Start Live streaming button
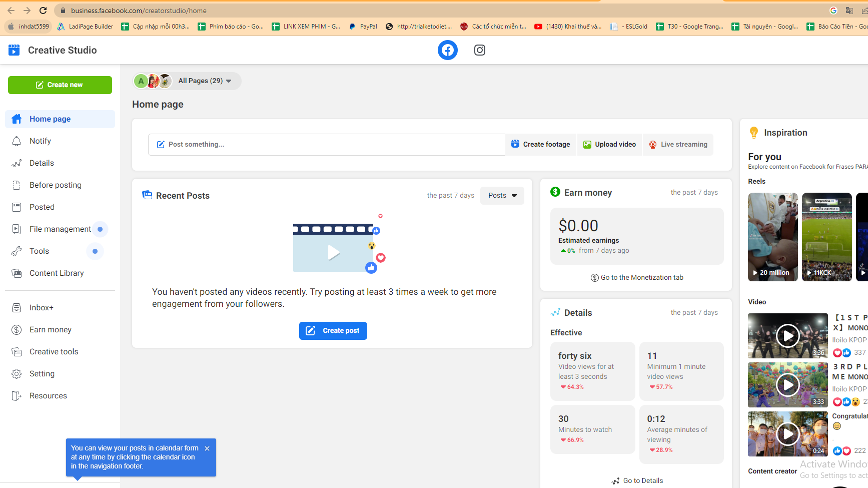The height and width of the screenshot is (488, 868). [x=678, y=145]
